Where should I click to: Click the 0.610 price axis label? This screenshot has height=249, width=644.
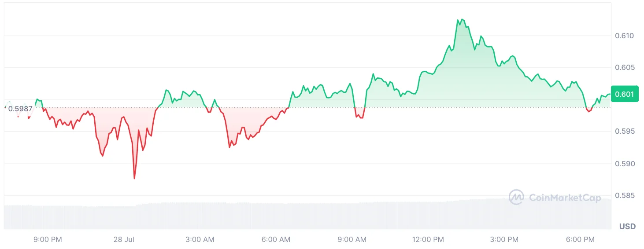[624, 36]
